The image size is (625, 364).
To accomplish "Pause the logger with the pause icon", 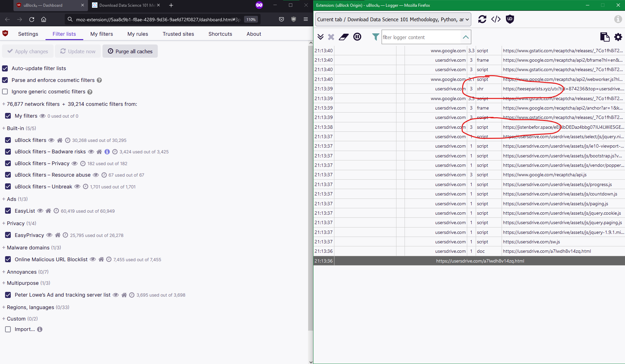I will click(x=357, y=37).
